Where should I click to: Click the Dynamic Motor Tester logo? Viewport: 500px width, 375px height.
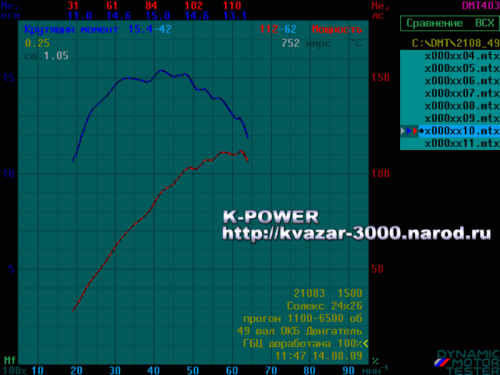pyautogui.click(x=467, y=362)
